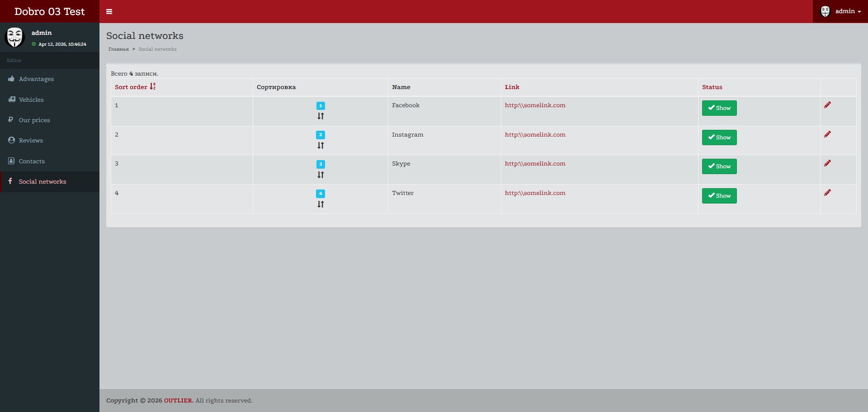Click the Главная breadcrumb link
The height and width of the screenshot is (412, 868).
pyautogui.click(x=118, y=49)
